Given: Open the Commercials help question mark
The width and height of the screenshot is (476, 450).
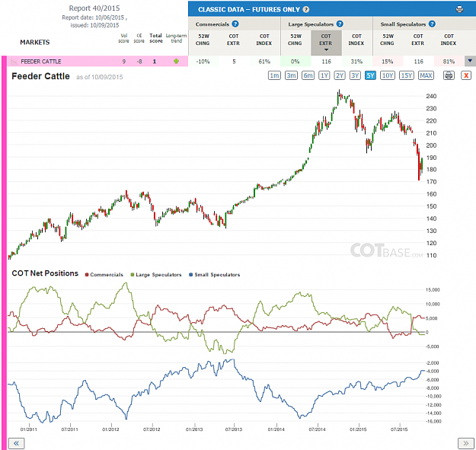Looking at the screenshot, I should (x=235, y=24).
